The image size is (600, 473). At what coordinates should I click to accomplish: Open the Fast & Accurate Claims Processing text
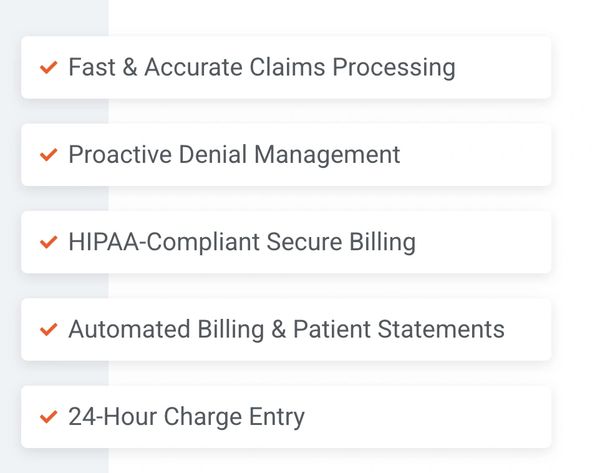coord(261,68)
